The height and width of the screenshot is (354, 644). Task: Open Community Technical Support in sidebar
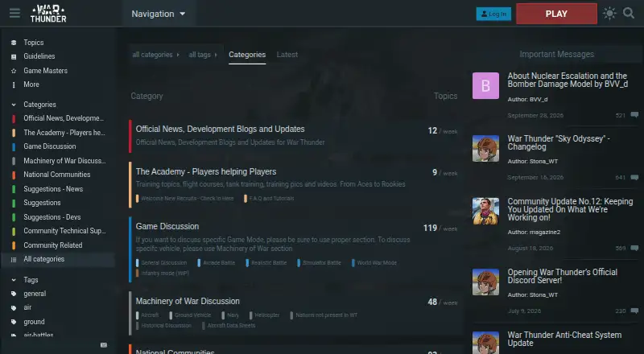click(x=64, y=231)
